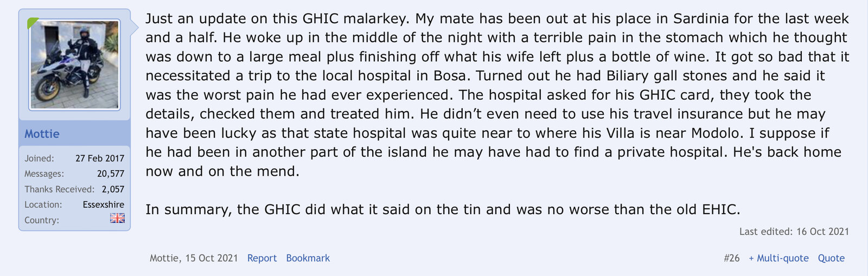Open Mottie's motorcycle avatar image
This screenshot has height=276, width=868.
tap(74, 65)
